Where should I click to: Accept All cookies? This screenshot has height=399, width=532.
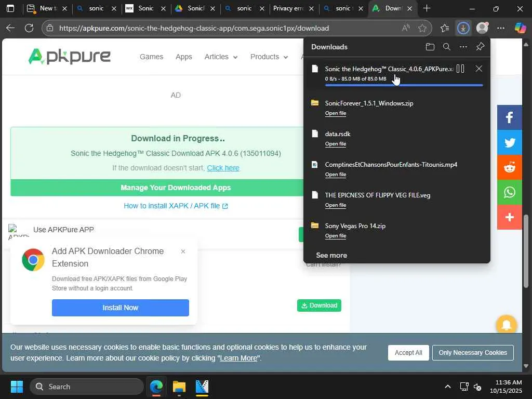[x=408, y=353]
